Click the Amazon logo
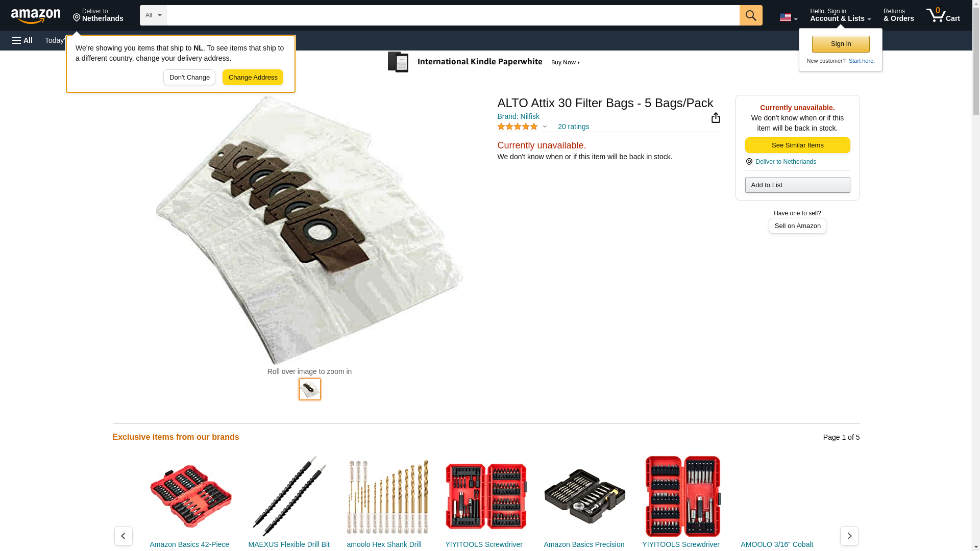This screenshot has width=980, height=551. tap(36, 16)
